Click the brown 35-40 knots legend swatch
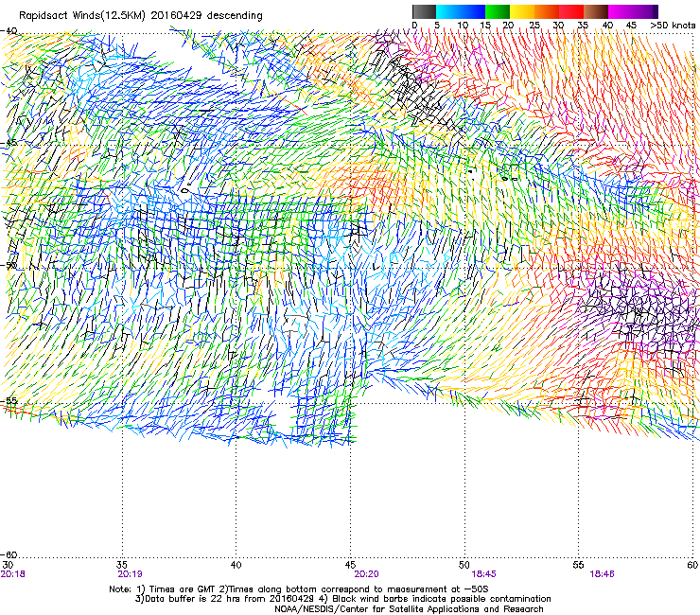 [596, 11]
